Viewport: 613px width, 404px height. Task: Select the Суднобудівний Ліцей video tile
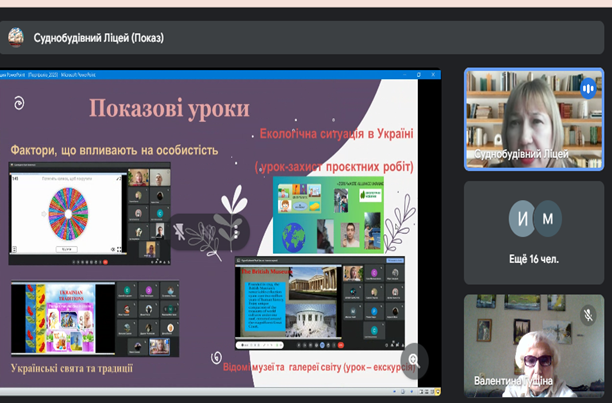[534, 119]
